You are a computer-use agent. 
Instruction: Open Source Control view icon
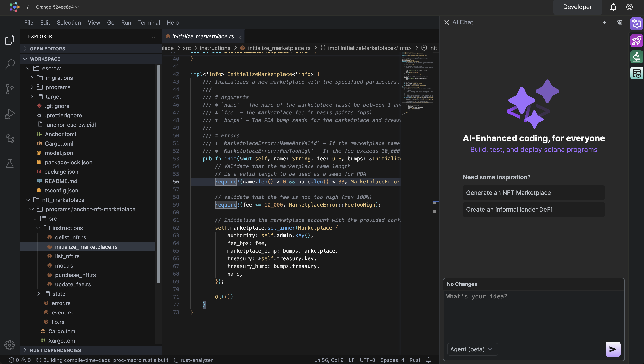tap(10, 89)
